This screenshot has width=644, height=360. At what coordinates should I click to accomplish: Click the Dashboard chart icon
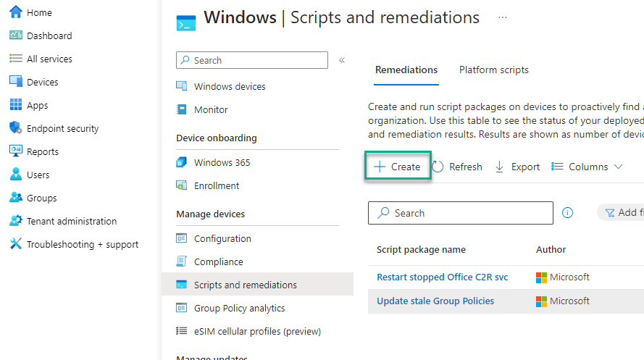[x=16, y=35]
